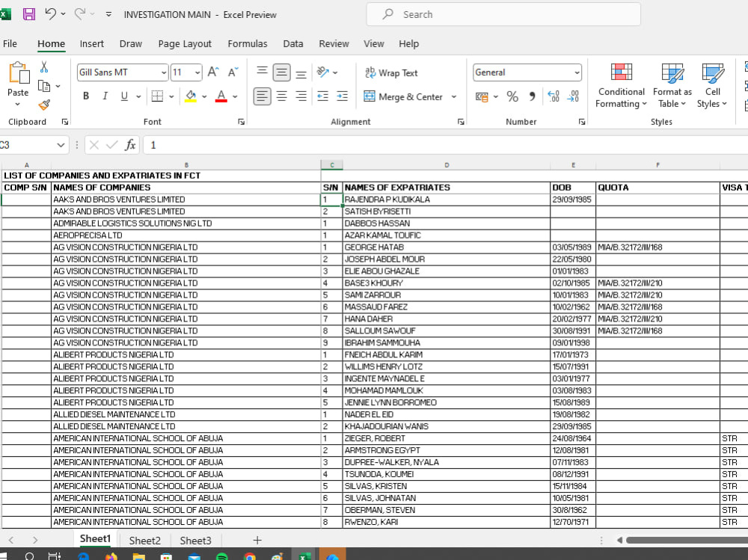Click the Cut scissors icon
The height and width of the screenshot is (560, 748).
click(44, 67)
